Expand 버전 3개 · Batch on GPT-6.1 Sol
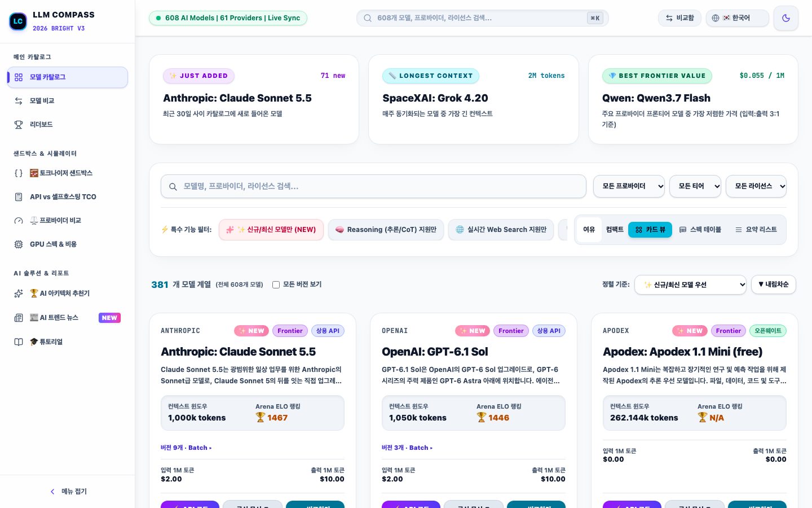 click(x=407, y=448)
